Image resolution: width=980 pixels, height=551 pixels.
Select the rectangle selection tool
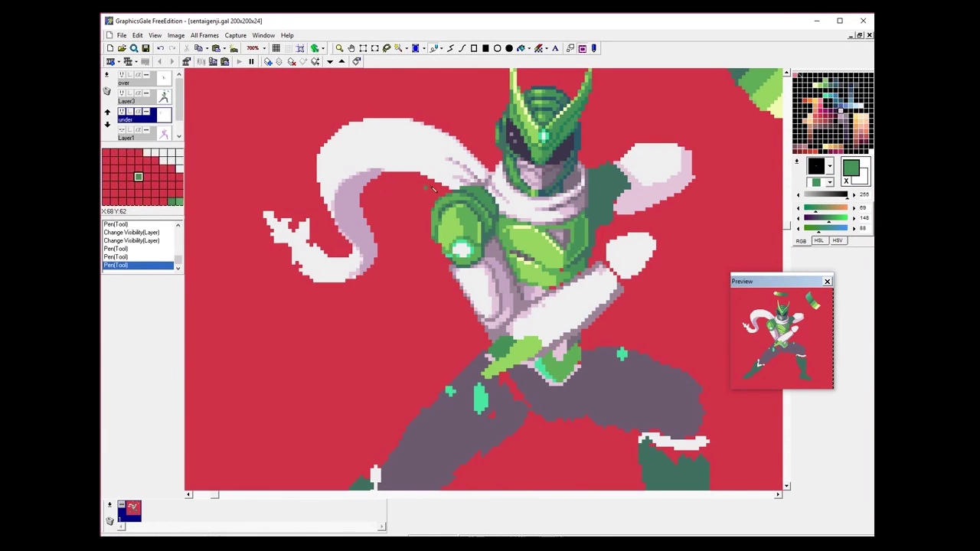(x=363, y=48)
